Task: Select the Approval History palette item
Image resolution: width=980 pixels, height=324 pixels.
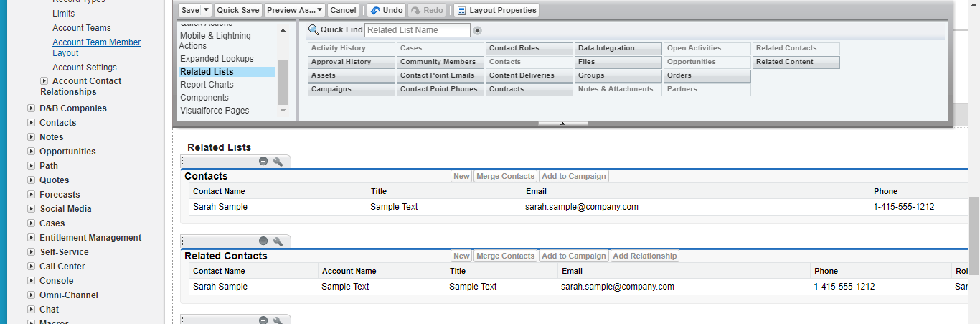Action: (x=352, y=62)
